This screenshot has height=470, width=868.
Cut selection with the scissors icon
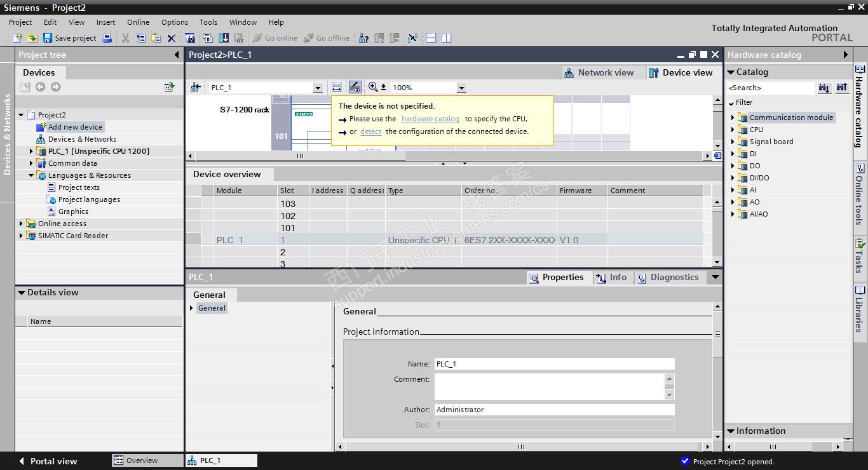point(125,38)
